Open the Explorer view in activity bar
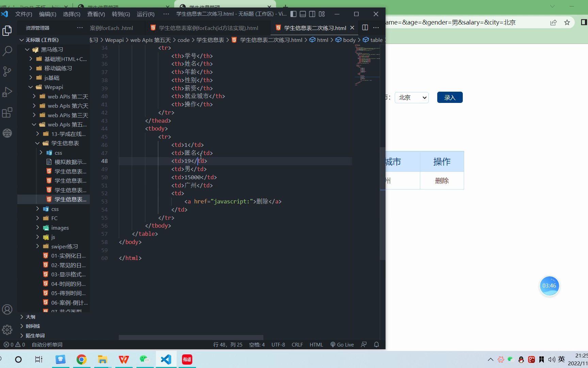588x368 pixels. (7, 31)
